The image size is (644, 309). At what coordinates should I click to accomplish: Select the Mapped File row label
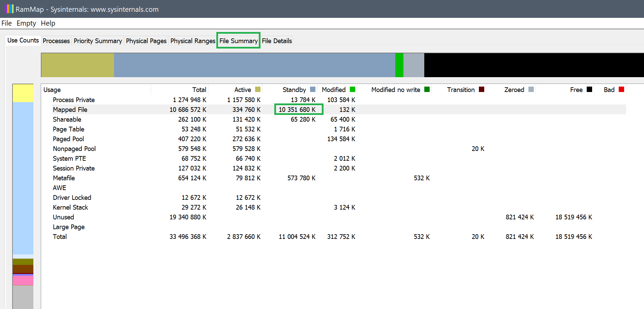[x=70, y=110]
